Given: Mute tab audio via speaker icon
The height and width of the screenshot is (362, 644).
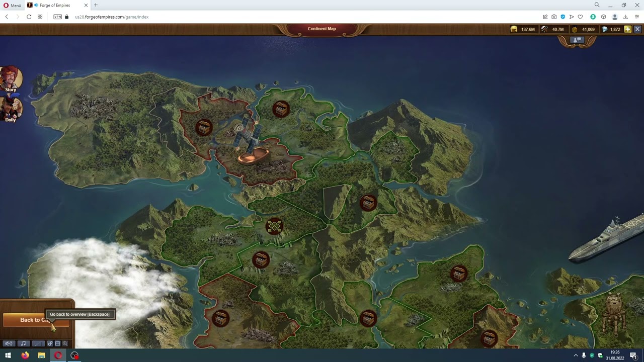Looking at the screenshot, I should coord(36,5).
